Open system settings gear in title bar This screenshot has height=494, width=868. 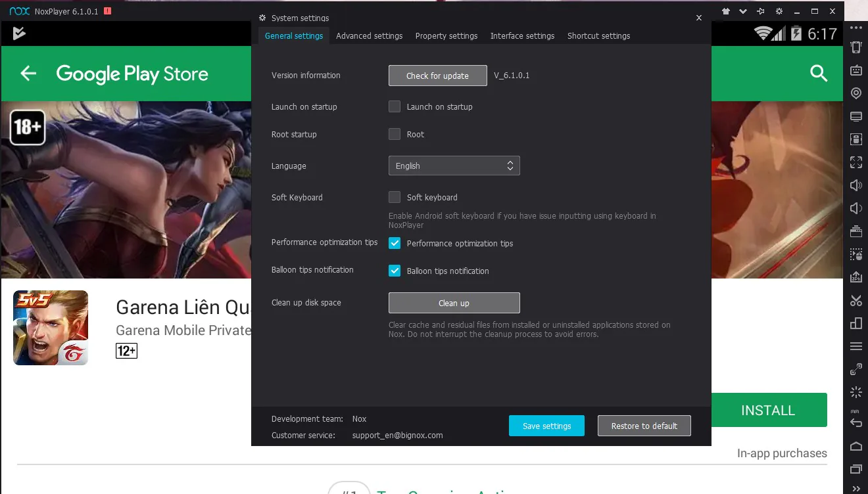(x=779, y=11)
